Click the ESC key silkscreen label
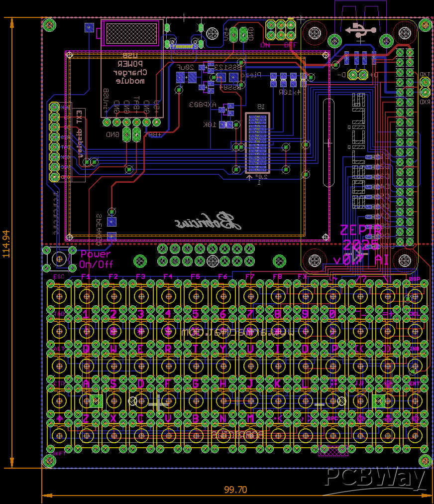The width and height of the screenshot is (434, 504). coord(59,276)
